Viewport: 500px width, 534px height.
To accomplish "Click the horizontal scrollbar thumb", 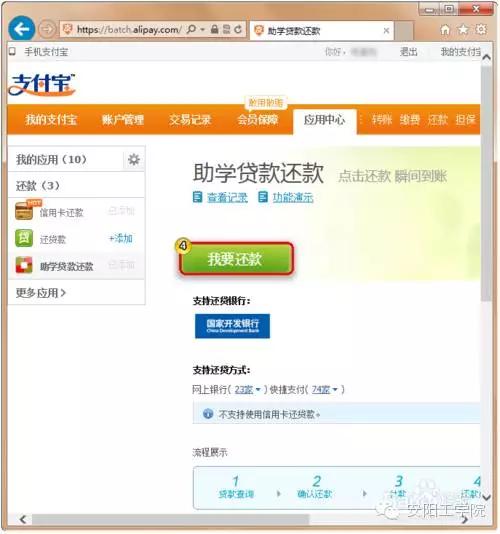I will click(170, 520).
